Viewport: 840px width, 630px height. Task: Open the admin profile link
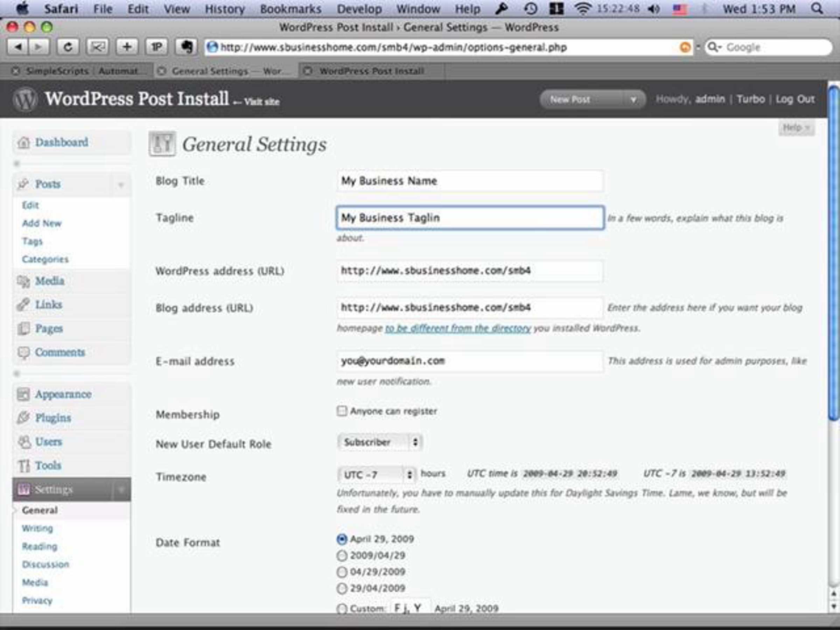[710, 99]
